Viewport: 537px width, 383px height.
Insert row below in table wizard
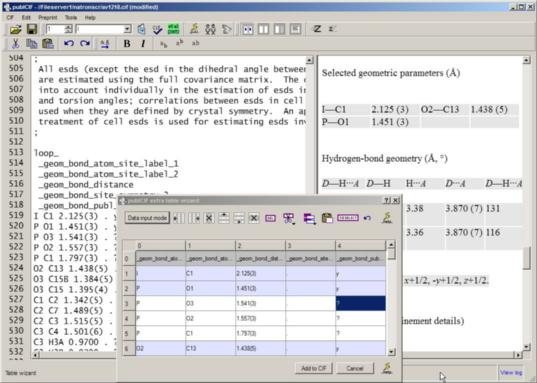point(239,218)
